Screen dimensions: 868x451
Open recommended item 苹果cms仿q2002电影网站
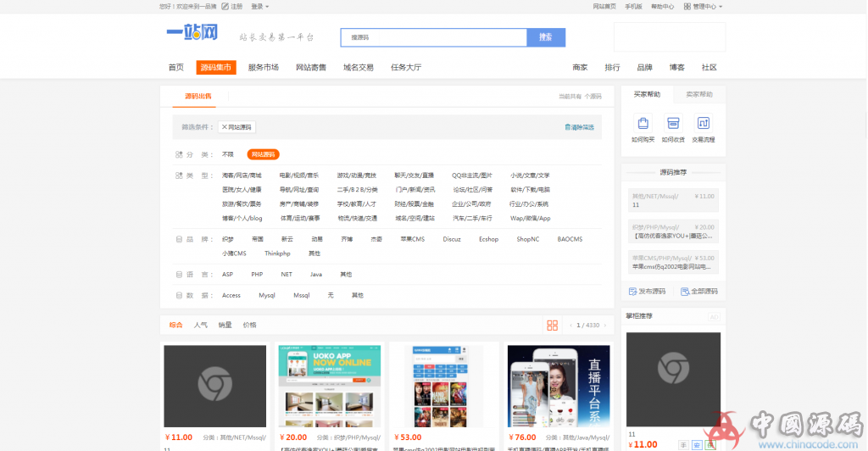pos(673,262)
